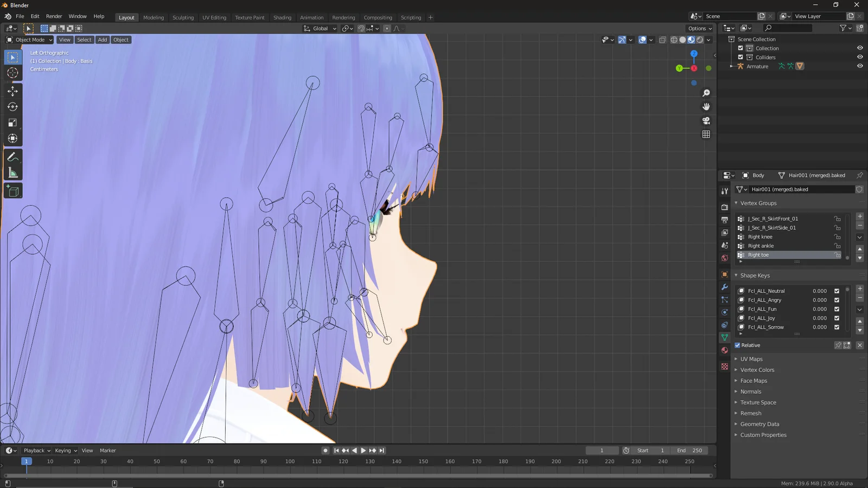
Task: Open the World properties tab
Action: (724, 258)
